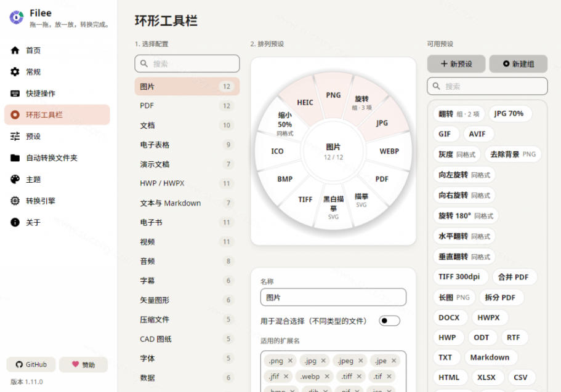
Task: Pick the 去除背景 PNG preset chip
Action: pyautogui.click(x=513, y=154)
